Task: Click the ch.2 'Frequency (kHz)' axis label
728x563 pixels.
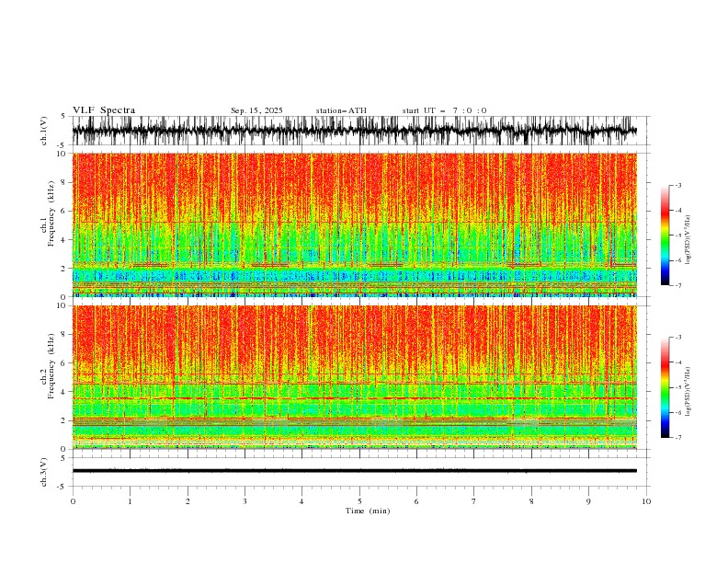Action: 51,366
